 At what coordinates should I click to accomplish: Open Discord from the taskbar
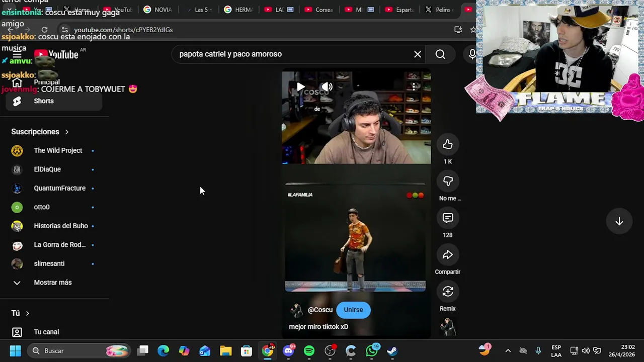coord(289,351)
